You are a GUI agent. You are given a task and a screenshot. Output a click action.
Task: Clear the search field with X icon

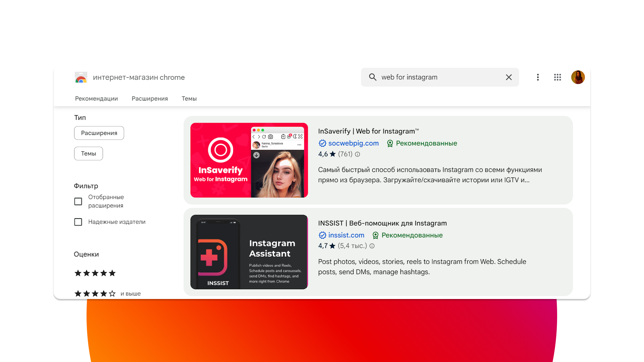(508, 77)
